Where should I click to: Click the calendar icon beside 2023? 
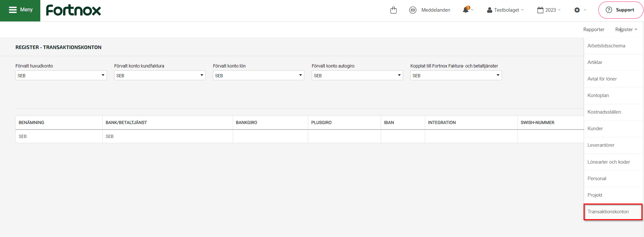[x=540, y=10]
